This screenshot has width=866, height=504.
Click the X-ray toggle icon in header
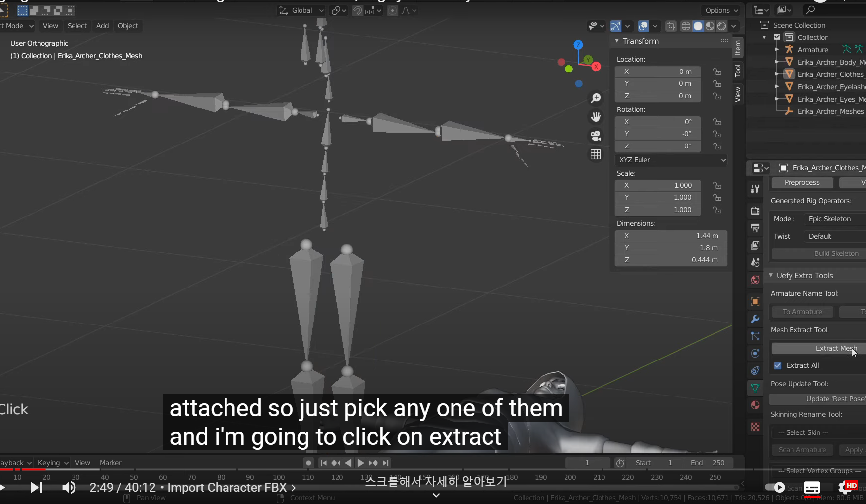point(671,26)
